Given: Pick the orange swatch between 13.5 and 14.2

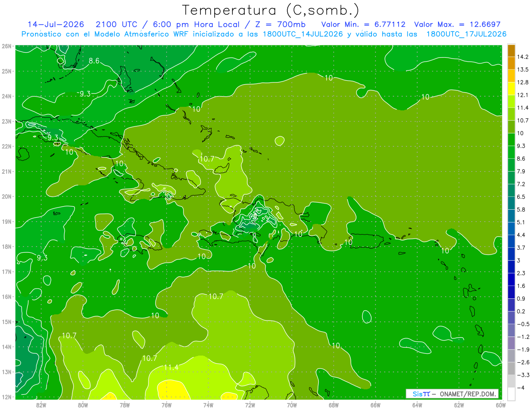Looking at the screenshot, I should pyautogui.click(x=511, y=63).
